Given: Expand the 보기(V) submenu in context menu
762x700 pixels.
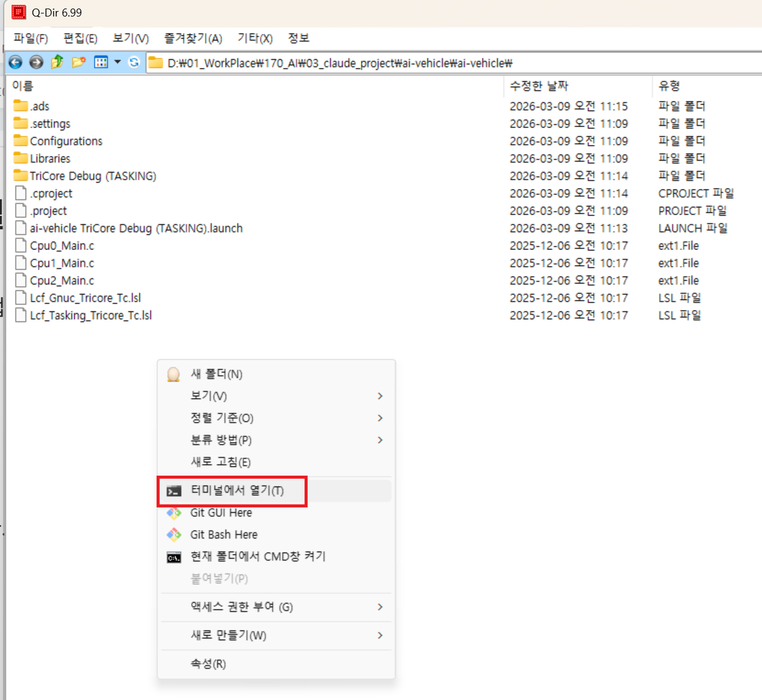Looking at the screenshot, I should coord(380,396).
